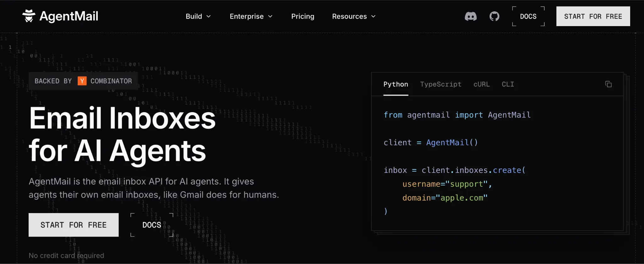
Task: Click the 'No credit card required' text
Action: (66, 256)
